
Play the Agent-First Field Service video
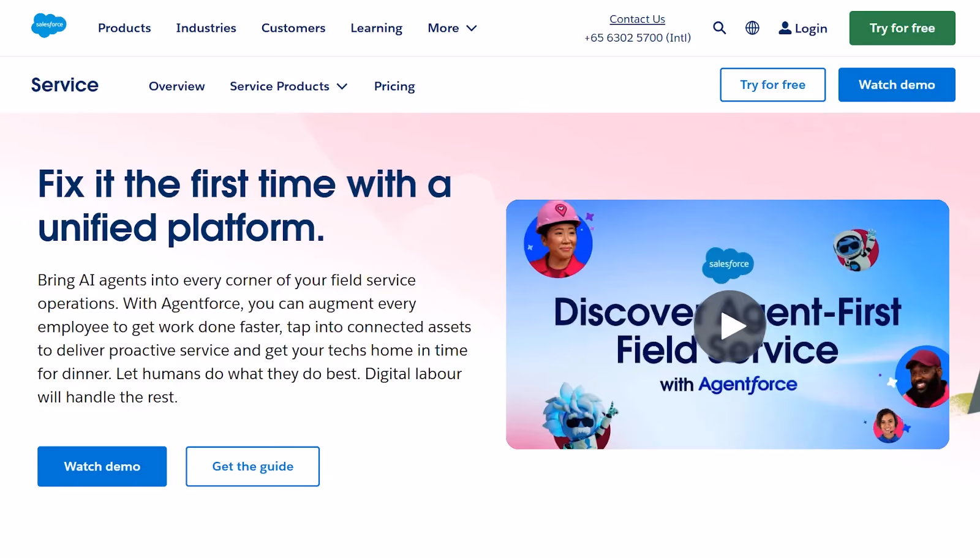[x=730, y=326]
